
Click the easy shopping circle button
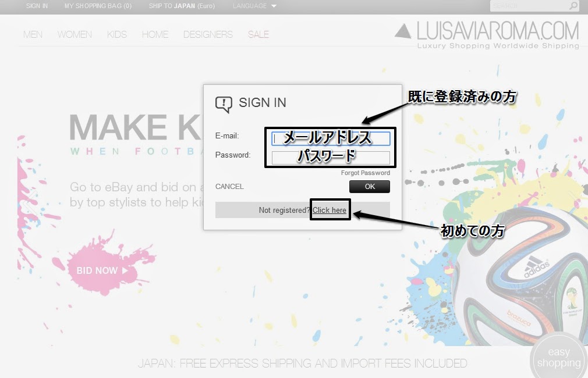[x=558, y=357]
